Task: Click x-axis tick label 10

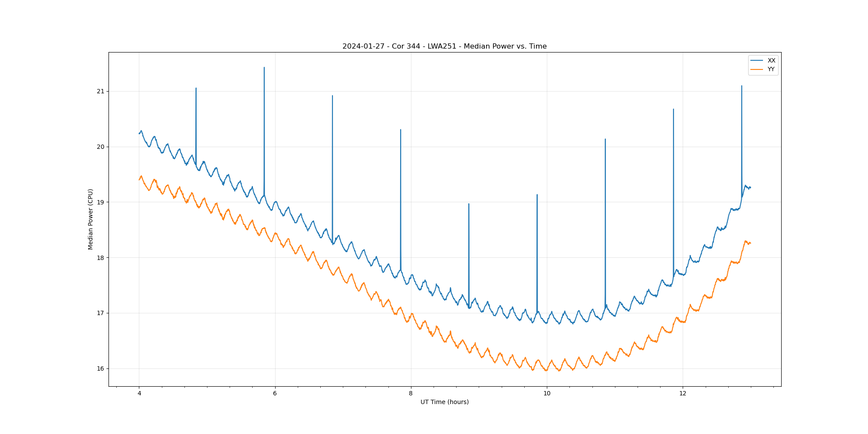Action: click(547, 393)
